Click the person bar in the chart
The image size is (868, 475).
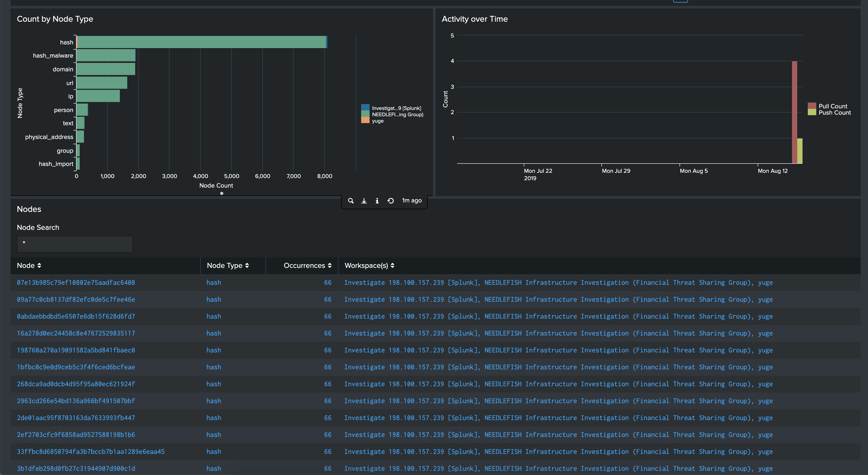click(82, 110)
